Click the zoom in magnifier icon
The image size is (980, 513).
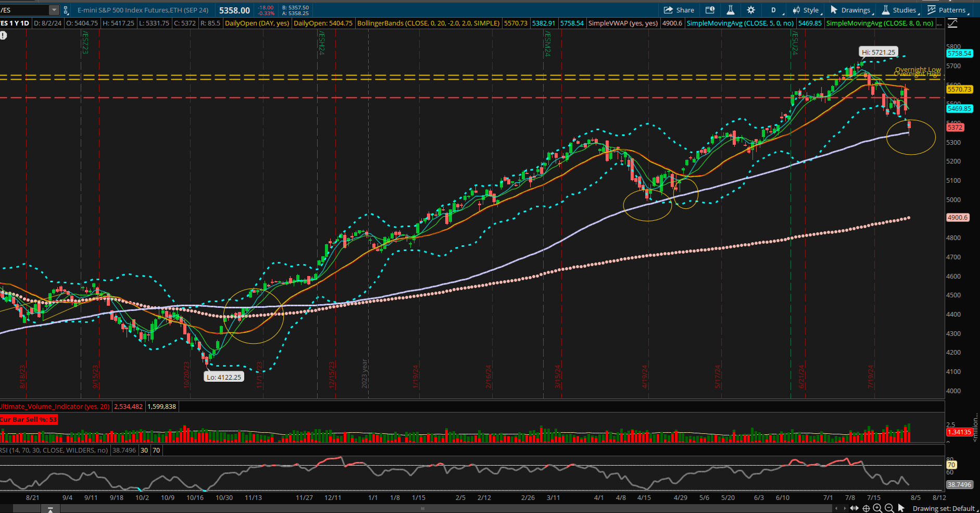pyautogui.click(x=877, y=508)
